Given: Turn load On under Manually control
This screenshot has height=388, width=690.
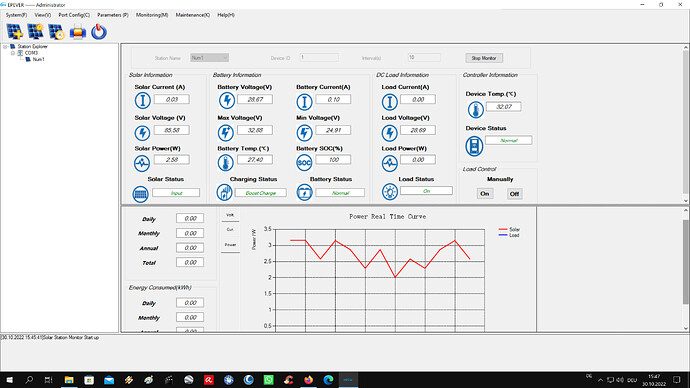Looking at the screenshot, I should click(x=484, y=194).
